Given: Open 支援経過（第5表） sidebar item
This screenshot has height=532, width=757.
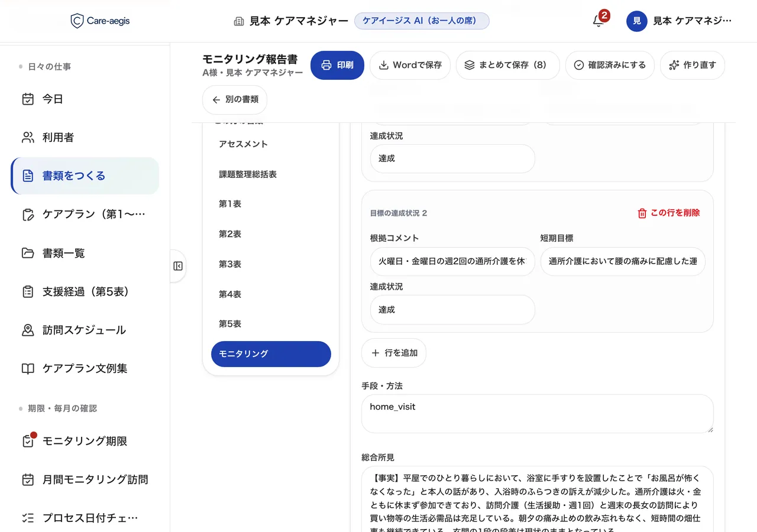Looking at the screenshot, I should 85,291.
